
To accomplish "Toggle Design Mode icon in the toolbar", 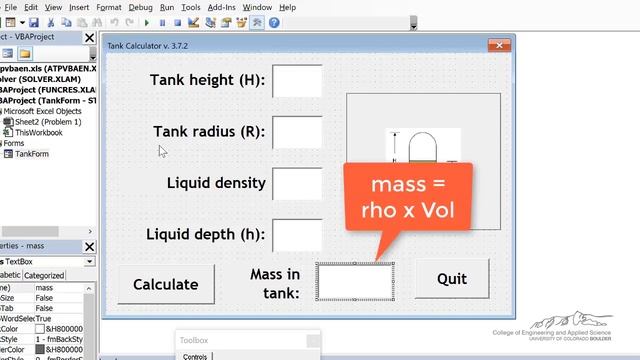I will (x=193, y=22).
